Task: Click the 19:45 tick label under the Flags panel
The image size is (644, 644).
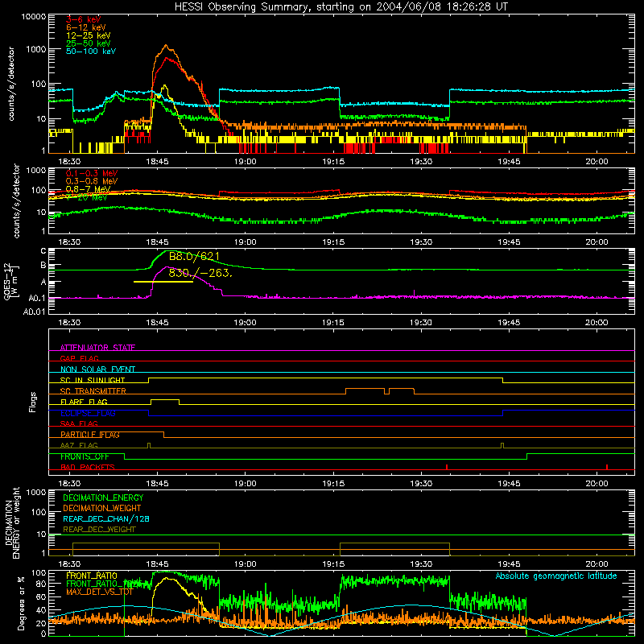Action: pos(509,484)
